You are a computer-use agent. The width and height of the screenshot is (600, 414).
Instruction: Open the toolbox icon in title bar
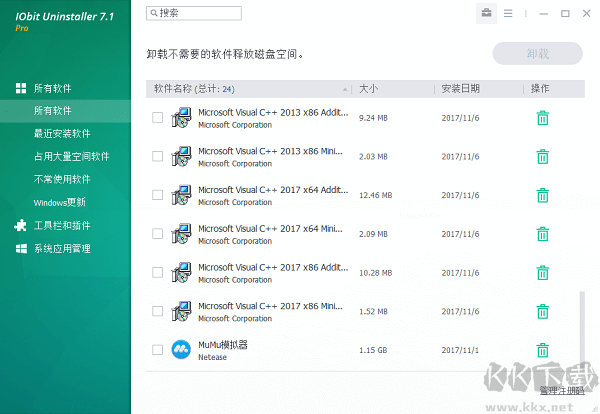click(x=486, y=13)
